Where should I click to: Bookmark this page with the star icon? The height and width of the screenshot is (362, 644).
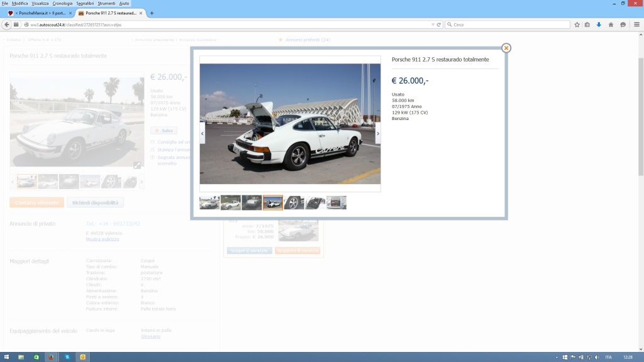click(x=577, y=25)
